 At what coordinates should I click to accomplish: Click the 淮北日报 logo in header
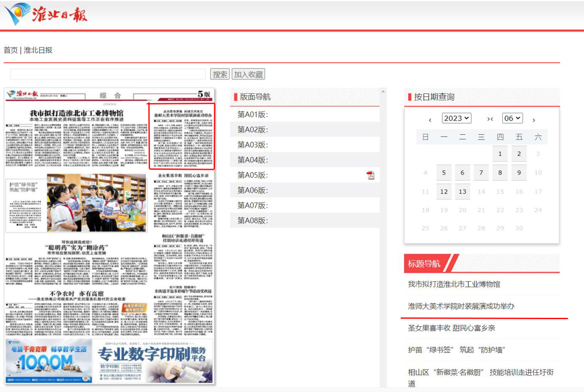pos(46,14)
